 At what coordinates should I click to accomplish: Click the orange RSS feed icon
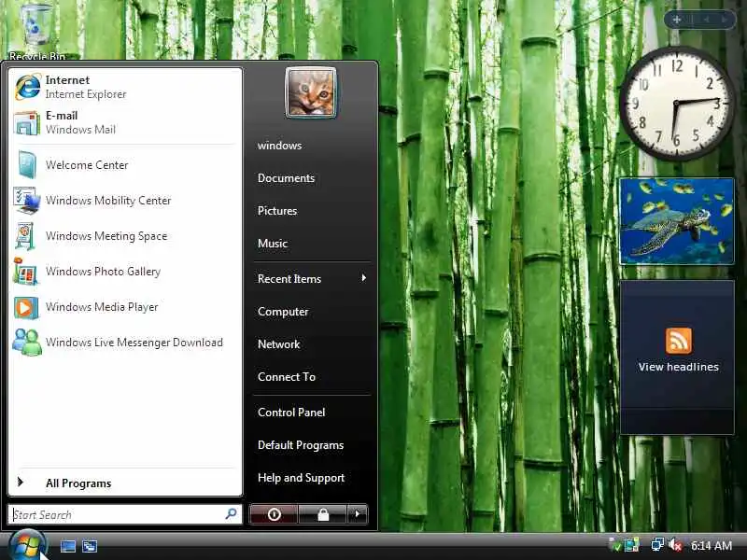click(679, 341)
